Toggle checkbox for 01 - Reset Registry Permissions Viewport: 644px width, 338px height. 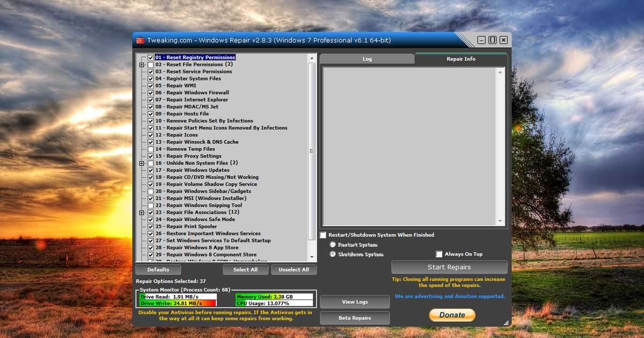point(151,57)
